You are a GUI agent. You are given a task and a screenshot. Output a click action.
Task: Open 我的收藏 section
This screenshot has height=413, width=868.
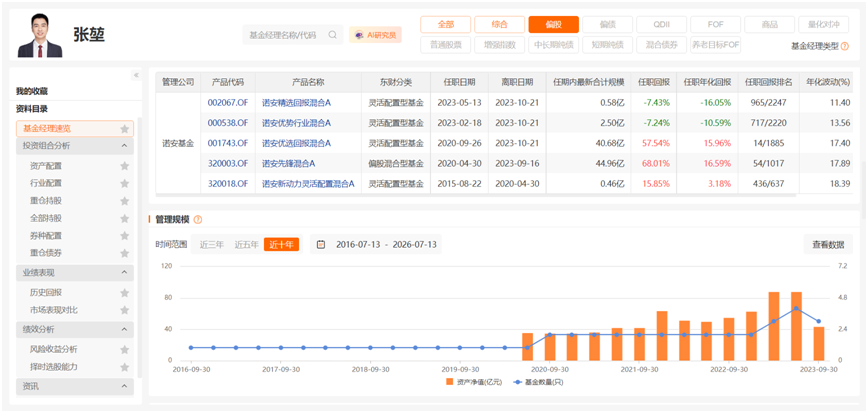32,91
